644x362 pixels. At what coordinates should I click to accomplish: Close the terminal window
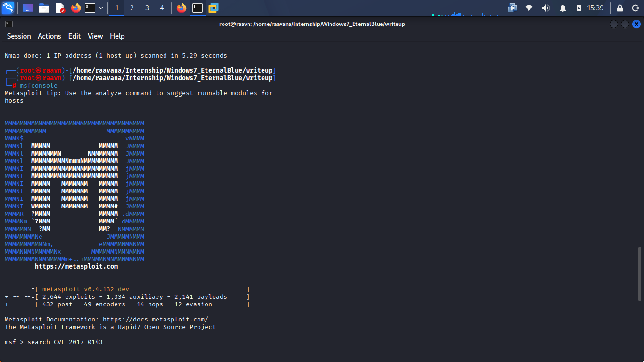[x=636, y=24]
